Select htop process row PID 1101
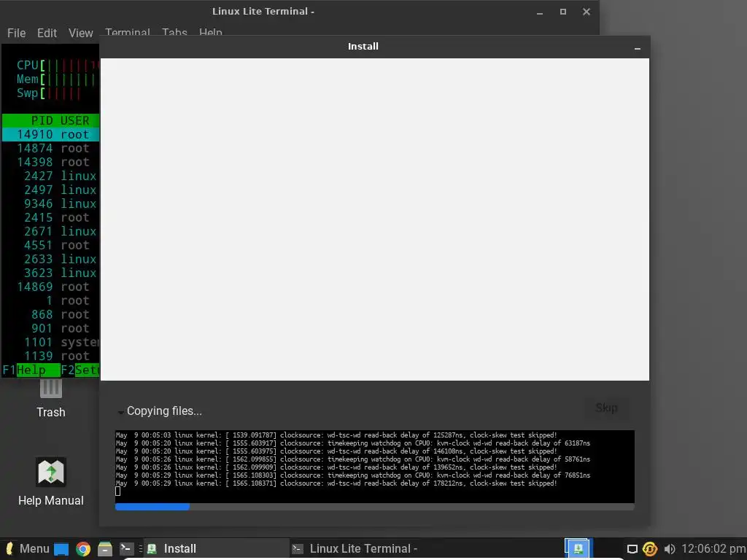 (51, 343)
